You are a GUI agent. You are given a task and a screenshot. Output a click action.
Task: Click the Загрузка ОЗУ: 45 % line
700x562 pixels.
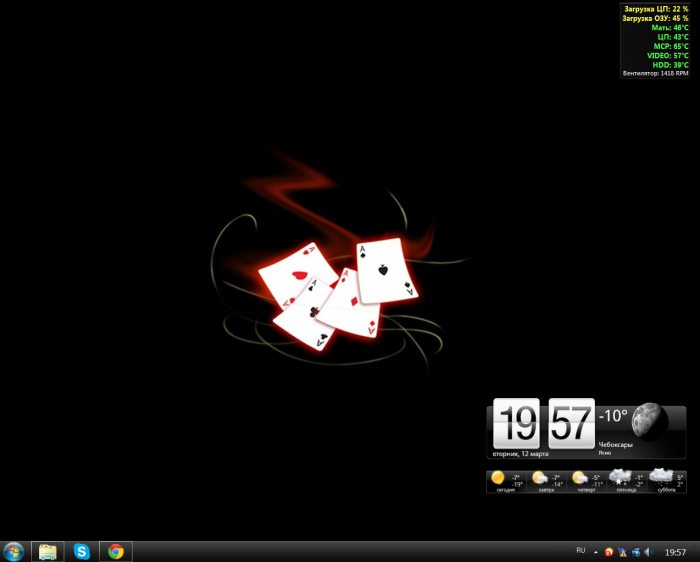pos(655,18)
